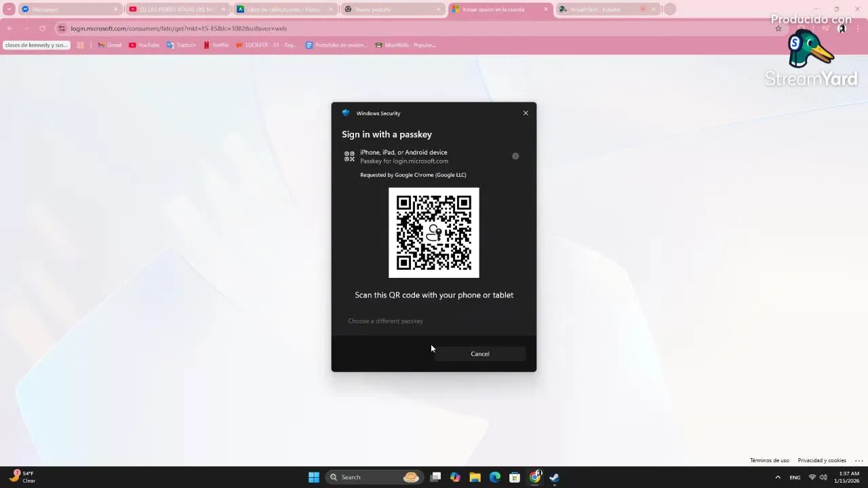Image resolution: width=868 pixels, height=488 pixels.
Task: Open the Traducir bookmark
Action: (x=181, y=45)
